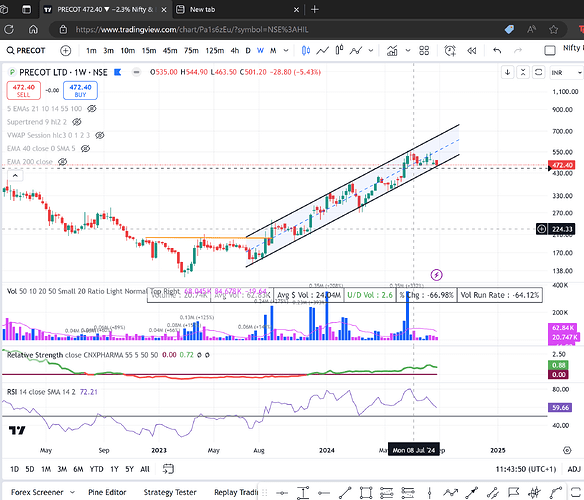The width and height of the screenshot is (584, 500).
Task: Undo the last chart action
Action: point(497,50)
